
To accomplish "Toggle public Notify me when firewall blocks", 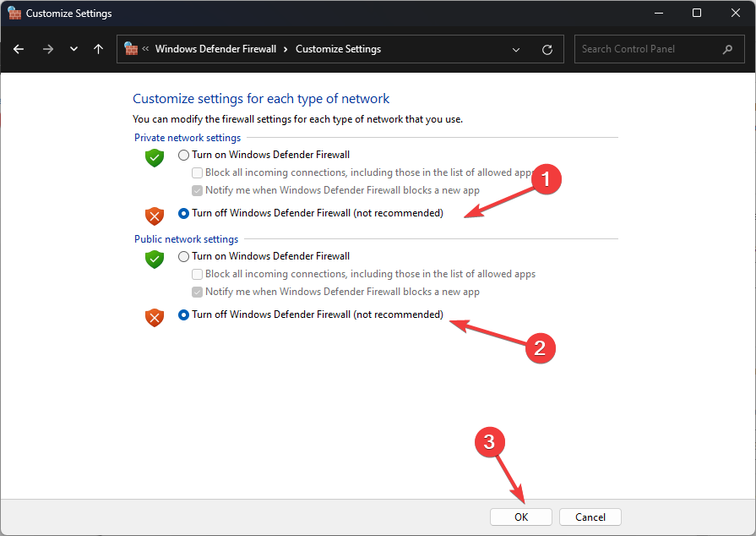I will tap(197, 292).
